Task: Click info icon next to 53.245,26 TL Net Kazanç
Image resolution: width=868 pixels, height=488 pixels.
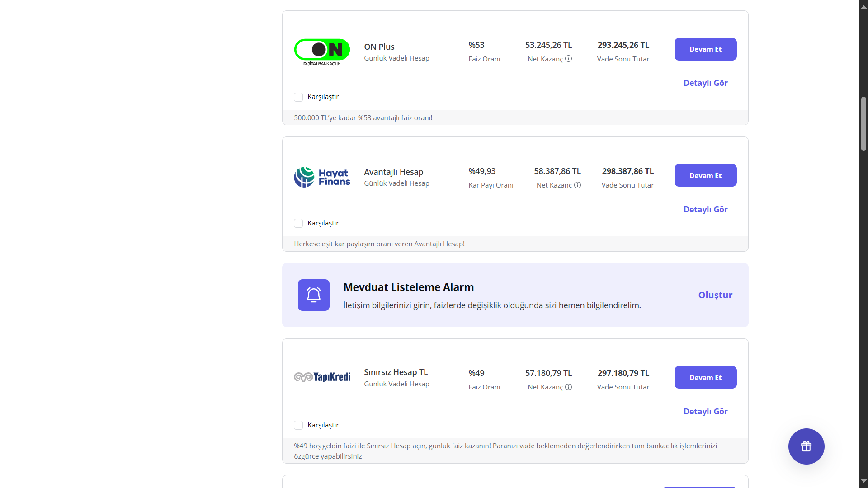Action: pos(569,59)
